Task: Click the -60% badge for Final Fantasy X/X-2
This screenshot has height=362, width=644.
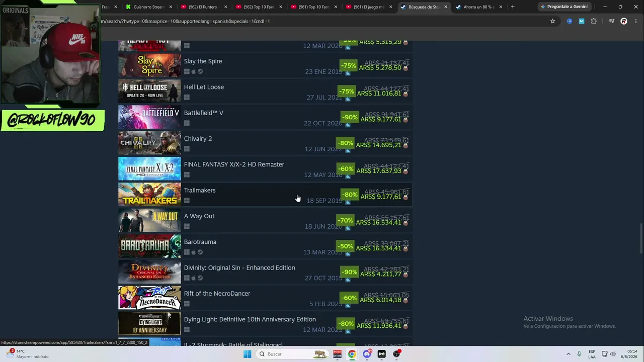Action: click(x=345, y=169)
